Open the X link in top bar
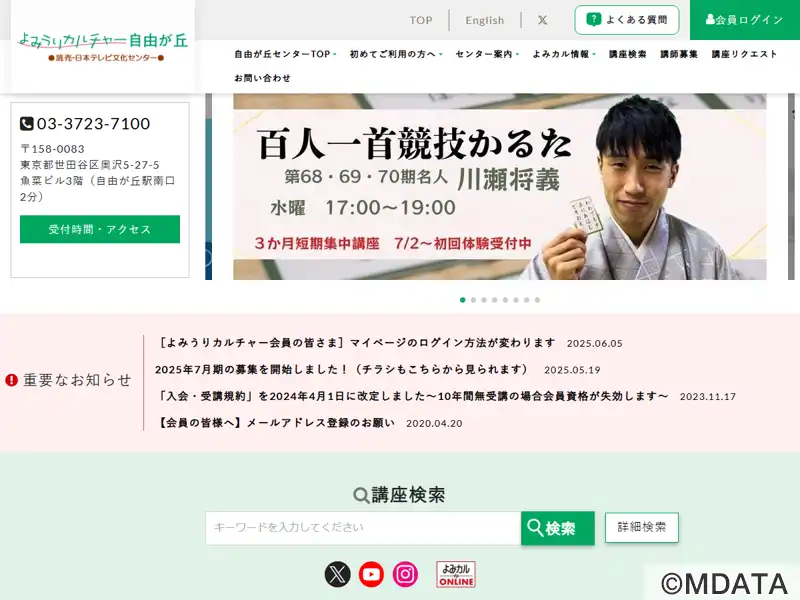The height and width of the screenshot is (600, 800). click(x=542, y=20)
